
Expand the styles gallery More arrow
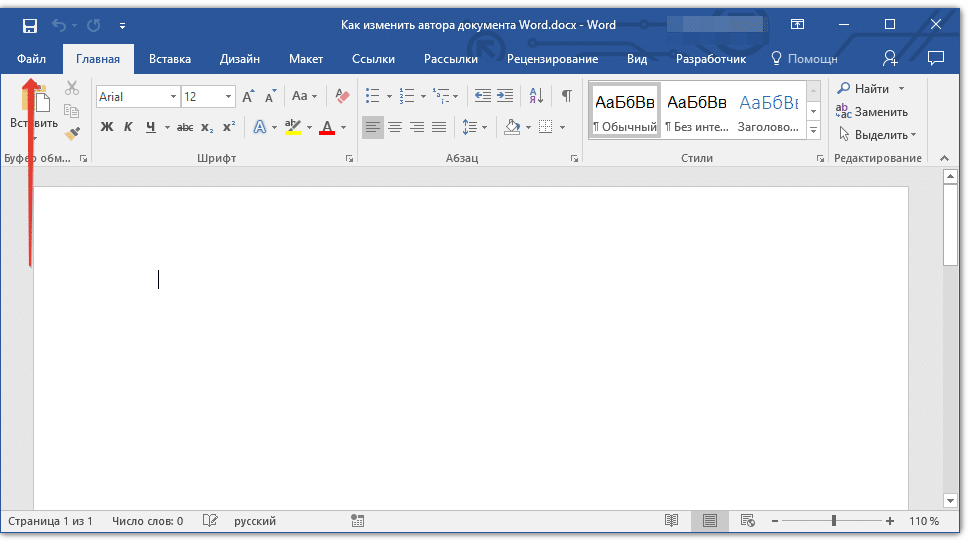(x=814, y=130)
